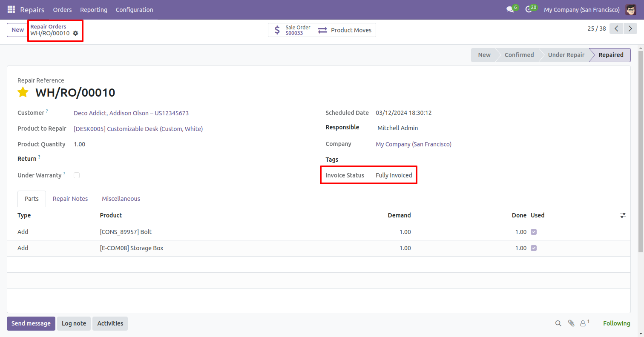Expand the Orders menu
Screen dimensions: 644x337
tap(62, 9)
